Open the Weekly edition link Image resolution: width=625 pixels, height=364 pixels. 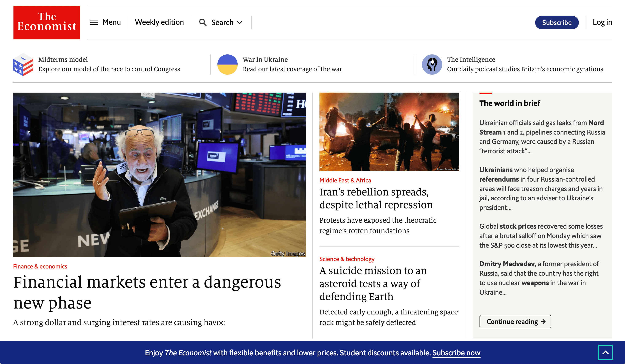pos(159,22)
